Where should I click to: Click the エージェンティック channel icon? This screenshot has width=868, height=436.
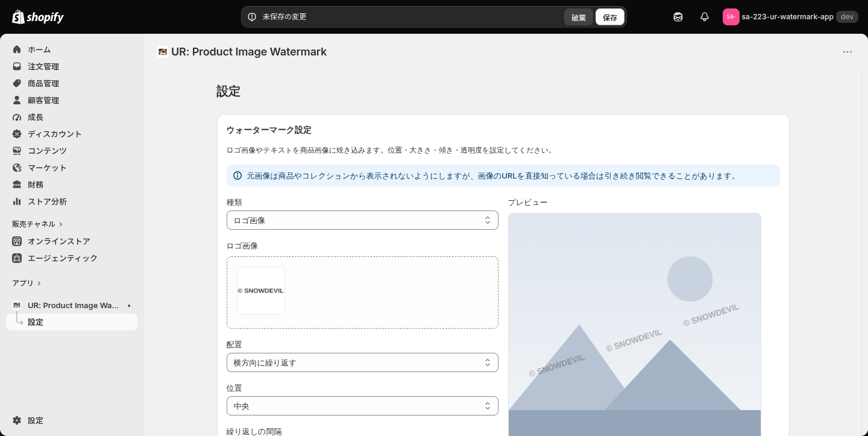click(17, 258)
